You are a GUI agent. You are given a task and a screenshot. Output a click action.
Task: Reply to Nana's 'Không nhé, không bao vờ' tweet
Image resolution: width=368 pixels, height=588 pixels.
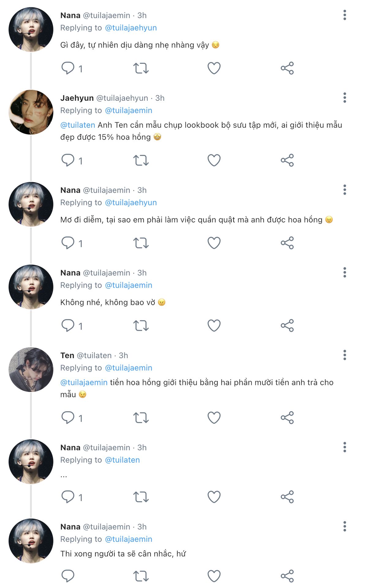pyautogui.click(x=68, y=326)
